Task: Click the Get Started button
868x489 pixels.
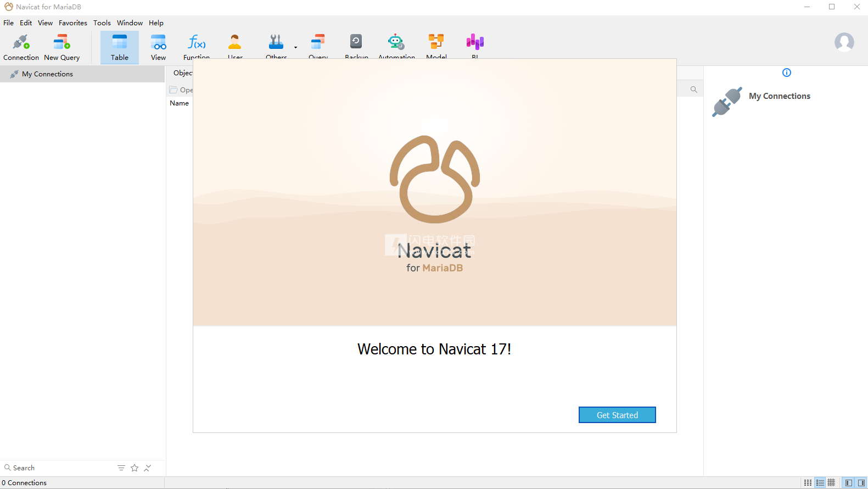Action: (x=617, y=415)
